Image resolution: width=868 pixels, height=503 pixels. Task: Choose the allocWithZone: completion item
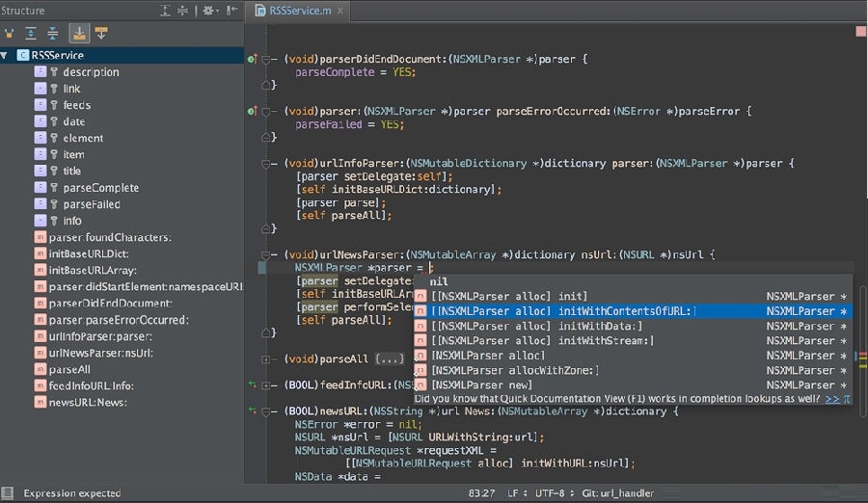click(633, 370)
